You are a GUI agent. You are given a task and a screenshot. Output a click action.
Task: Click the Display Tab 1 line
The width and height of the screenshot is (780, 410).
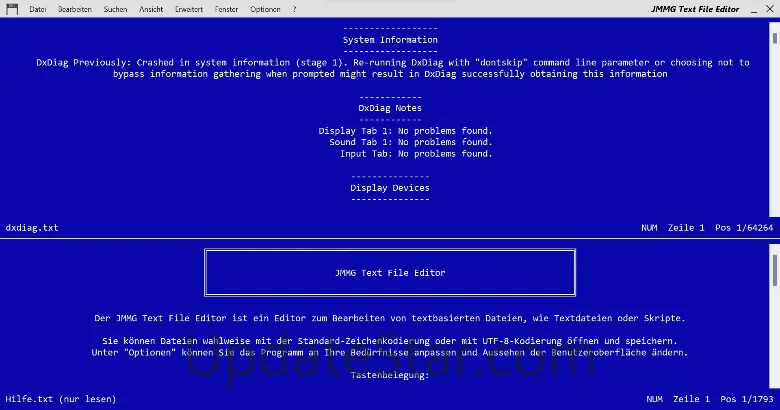point(405,131)
